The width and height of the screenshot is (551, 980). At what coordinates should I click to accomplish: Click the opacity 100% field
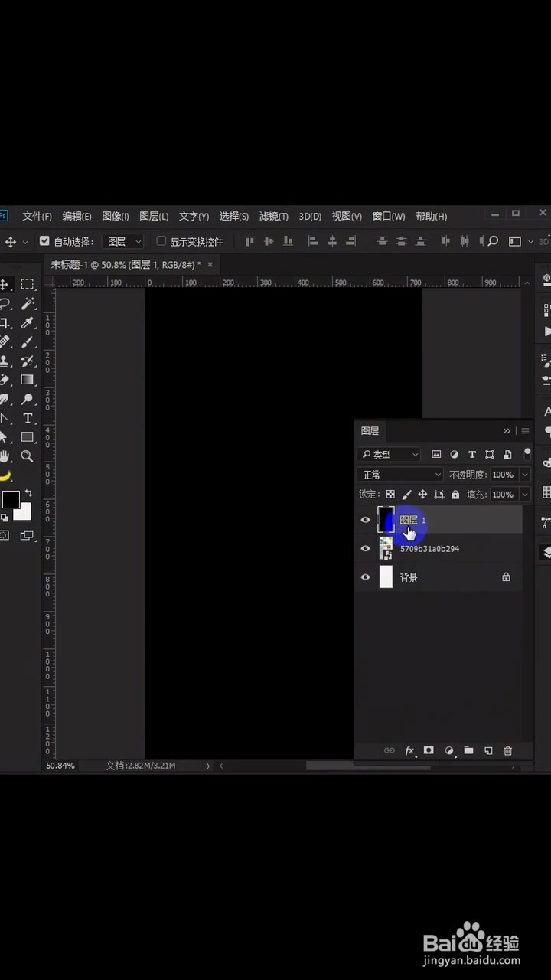503,475
